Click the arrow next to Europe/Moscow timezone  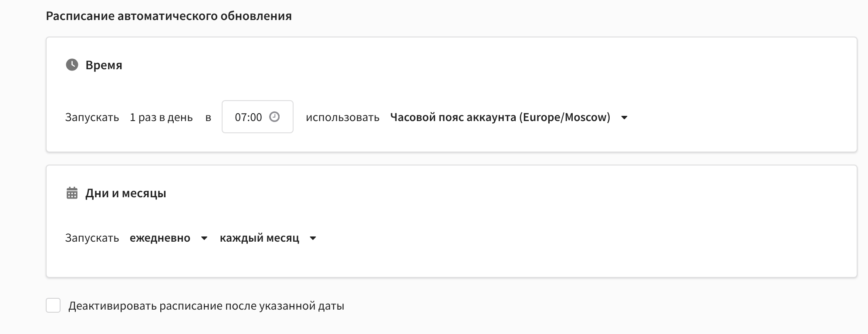coord(624,118)
